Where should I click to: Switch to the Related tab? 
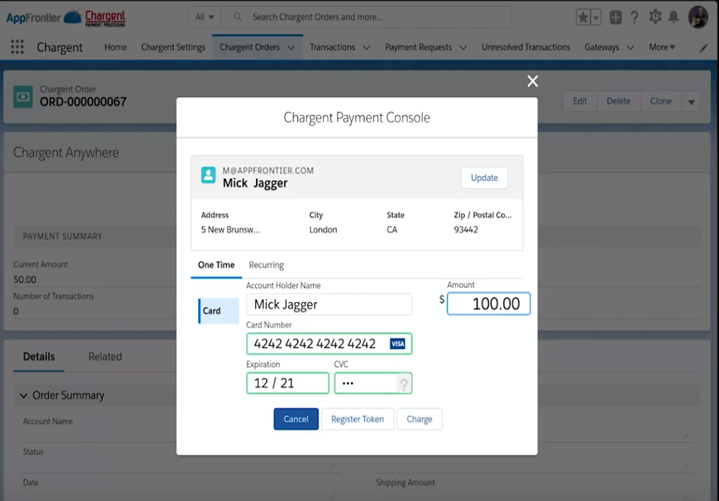105,357
